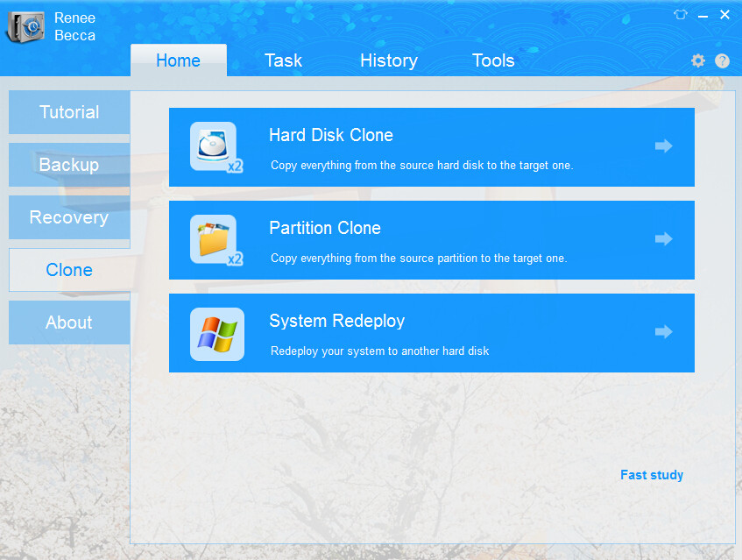This screenshot has width=742, height=560.
Task: Click the arrow on Partition Clone row
Action: point(663,239)
